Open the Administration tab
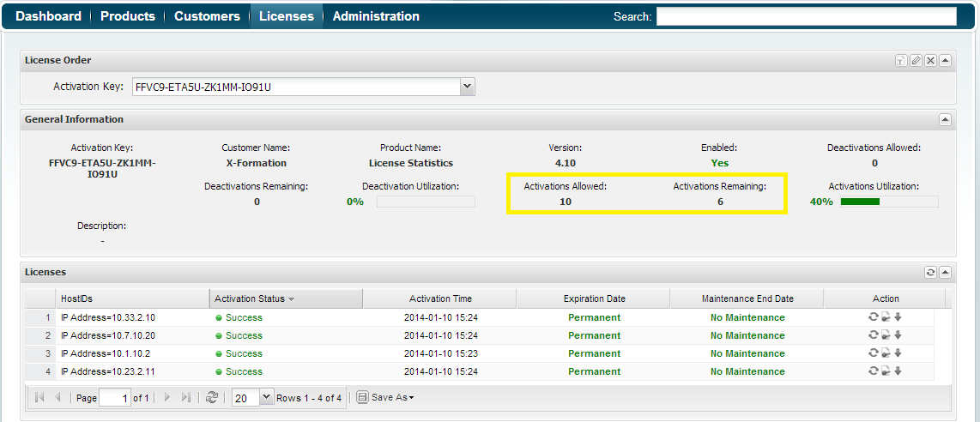 (376, 16)
